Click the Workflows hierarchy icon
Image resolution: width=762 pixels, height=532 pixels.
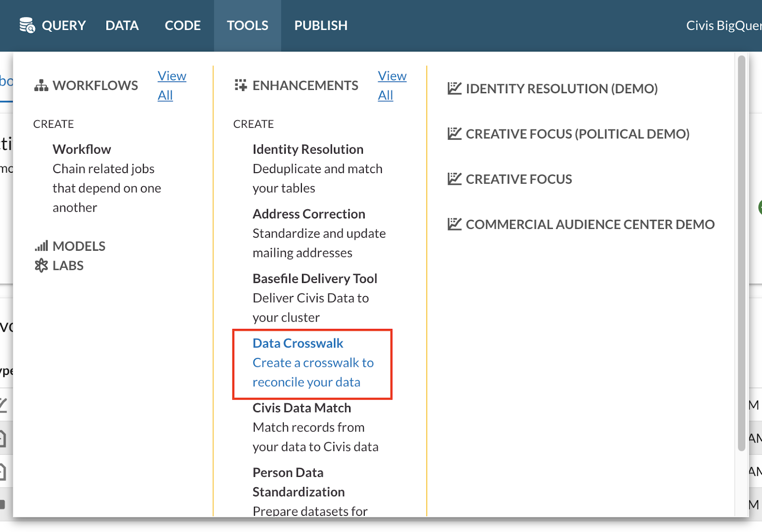41,86
